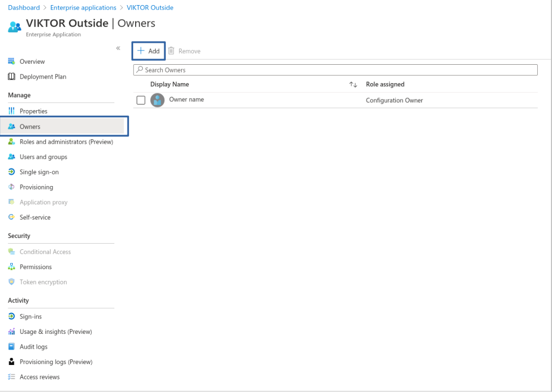Sort owners using Display Name arrows
552x392 pixels.
click(353, 85)
